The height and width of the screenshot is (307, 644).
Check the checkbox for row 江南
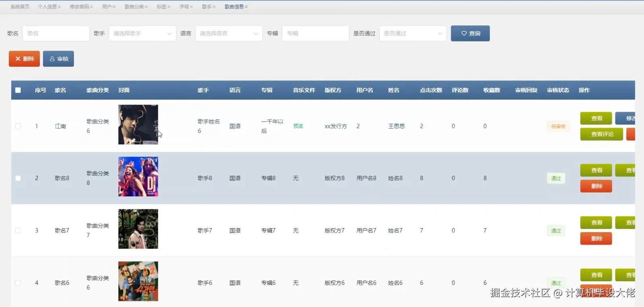[x=18, y=126]
